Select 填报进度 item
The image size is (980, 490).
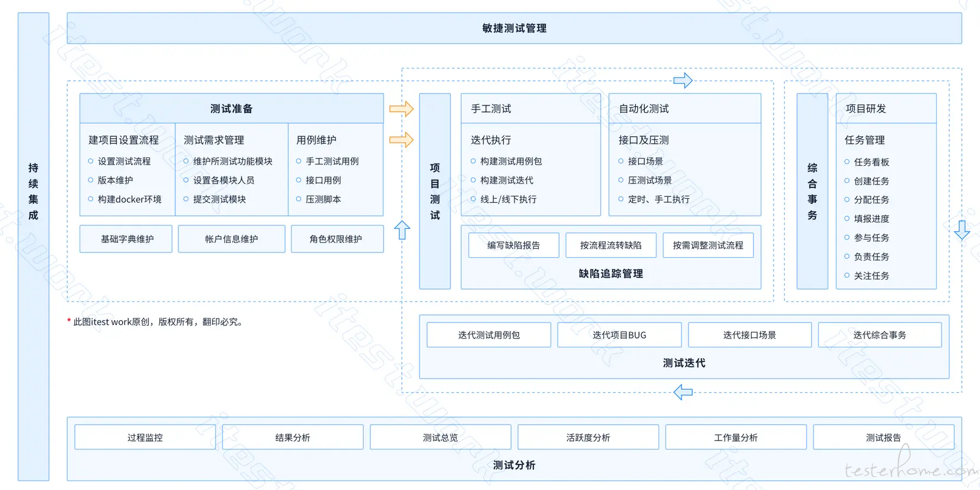(871, 219)
